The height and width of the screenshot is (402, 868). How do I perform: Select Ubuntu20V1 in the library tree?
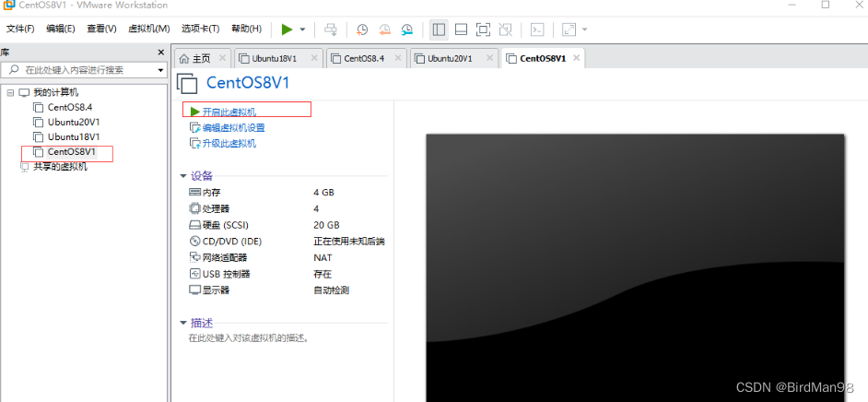[x=74, y=122]
